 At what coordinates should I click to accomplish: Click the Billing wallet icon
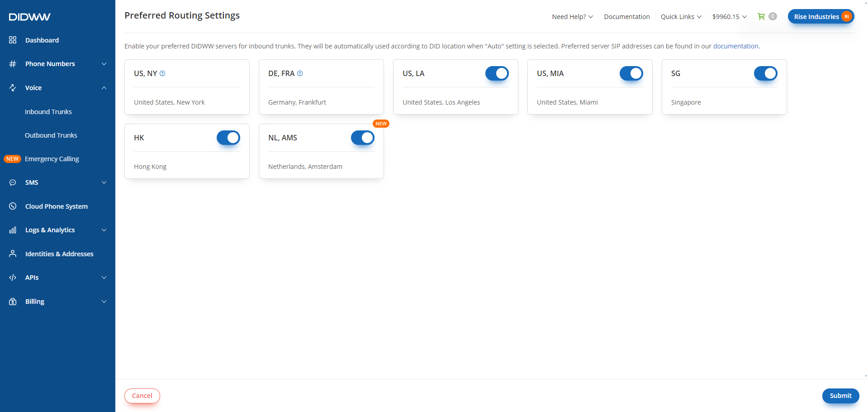pos(13,302)
